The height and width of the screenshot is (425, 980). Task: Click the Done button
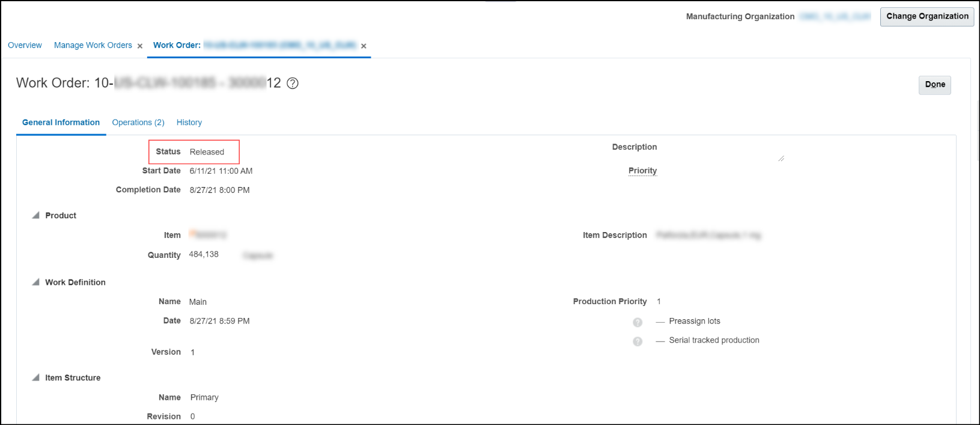935,85
